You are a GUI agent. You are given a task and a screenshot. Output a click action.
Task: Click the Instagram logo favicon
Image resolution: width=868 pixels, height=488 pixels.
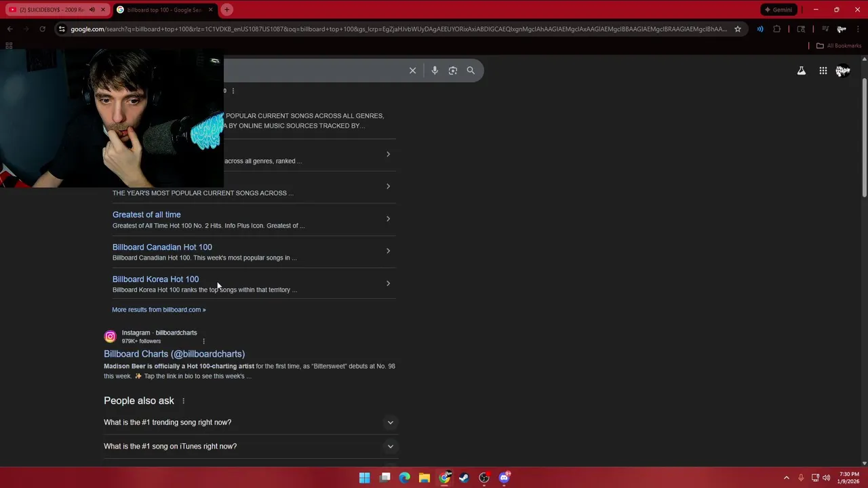(110, 337)
